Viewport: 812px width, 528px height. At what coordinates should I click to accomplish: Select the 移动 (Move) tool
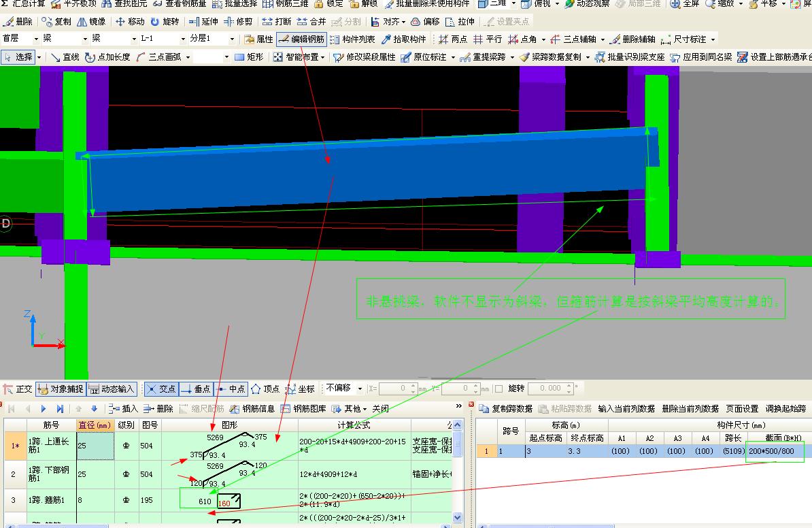[129, 22]
